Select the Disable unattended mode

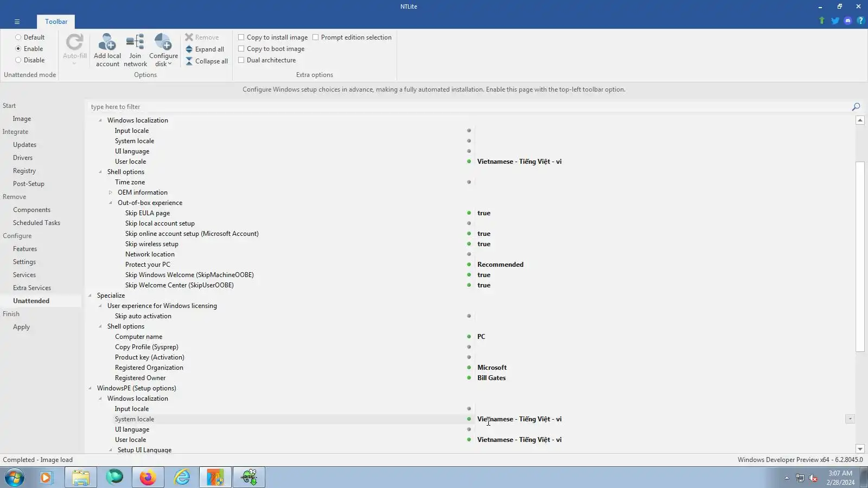point(18,60)
